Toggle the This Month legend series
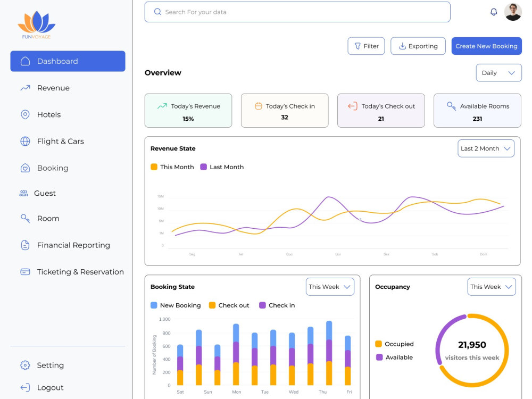Screen dimensions: 532x399 (x=172, y=167)
